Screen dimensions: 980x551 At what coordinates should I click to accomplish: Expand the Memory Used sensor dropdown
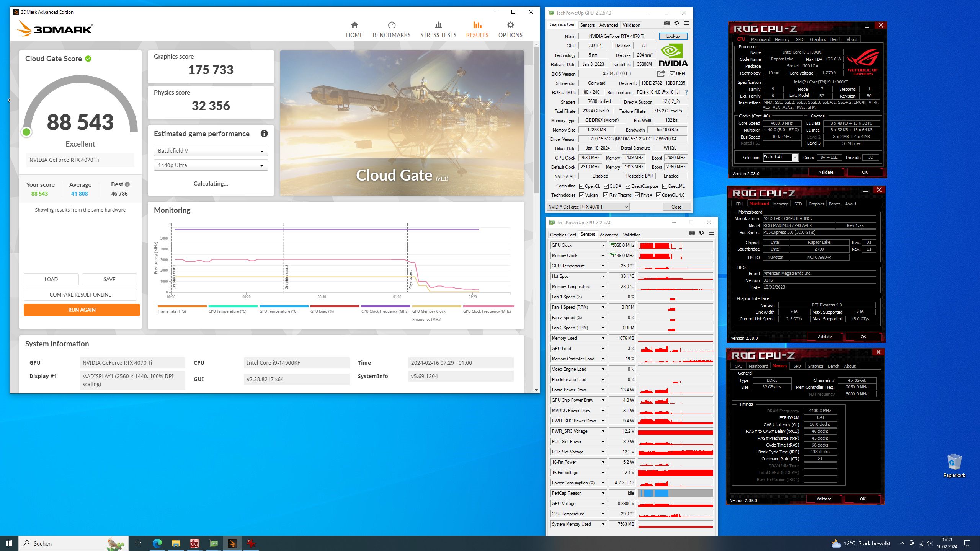603,338
